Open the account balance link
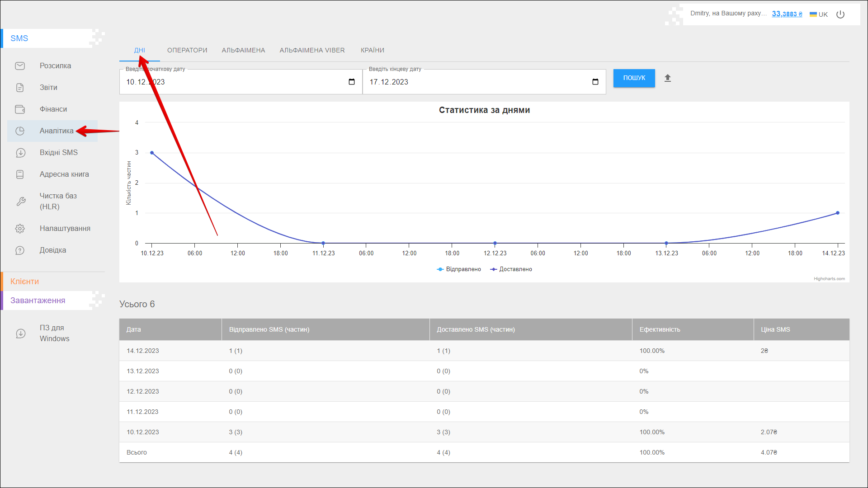868x488 pixels. point(787,14)
